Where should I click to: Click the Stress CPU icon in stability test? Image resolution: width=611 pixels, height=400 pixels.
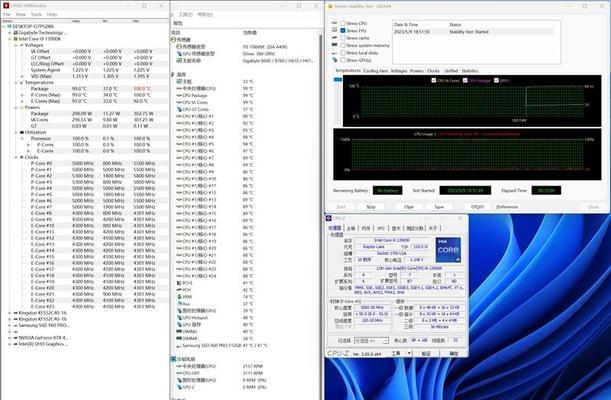tap(334, 23)
